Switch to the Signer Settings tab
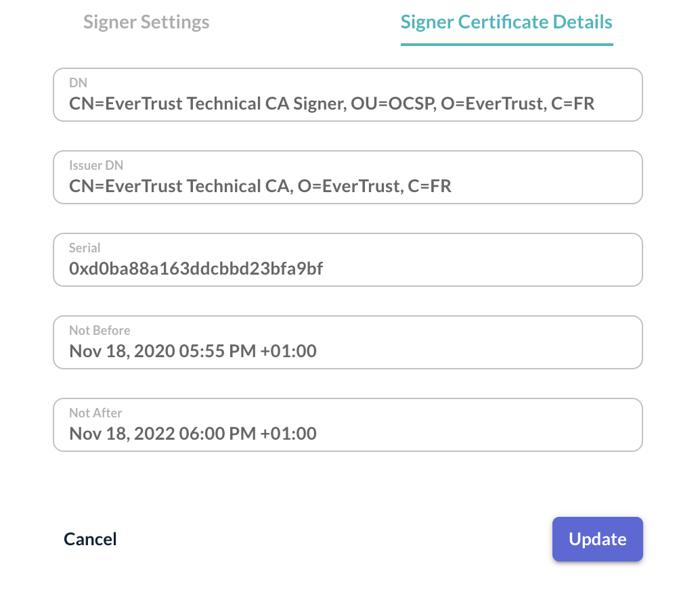 point(146,22)
